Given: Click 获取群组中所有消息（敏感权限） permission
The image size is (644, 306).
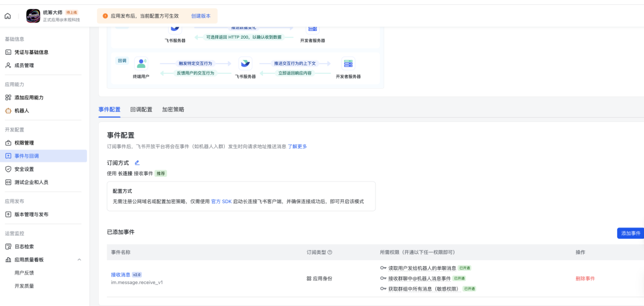Looking at the screenshot, I should click(x=425, y=289).
